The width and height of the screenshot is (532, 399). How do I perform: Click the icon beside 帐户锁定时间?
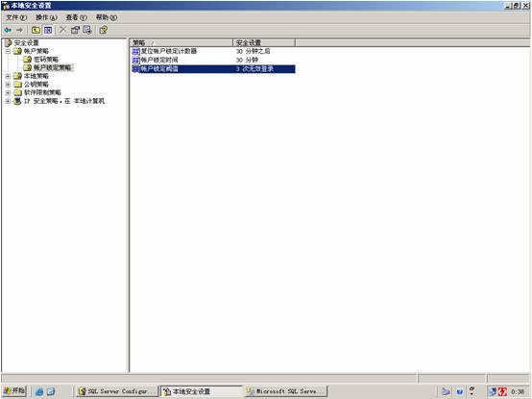[135, 61]
